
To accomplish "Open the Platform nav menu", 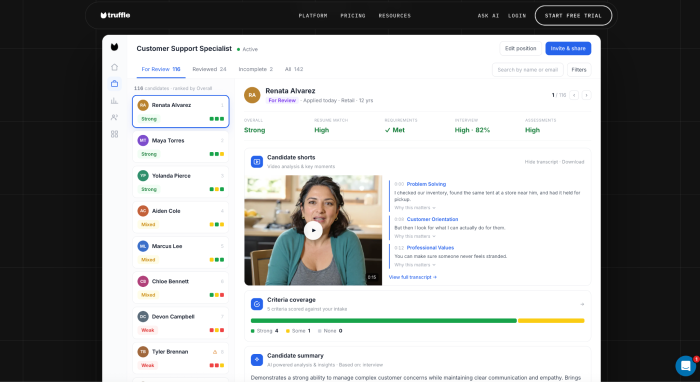I will 313,16.
